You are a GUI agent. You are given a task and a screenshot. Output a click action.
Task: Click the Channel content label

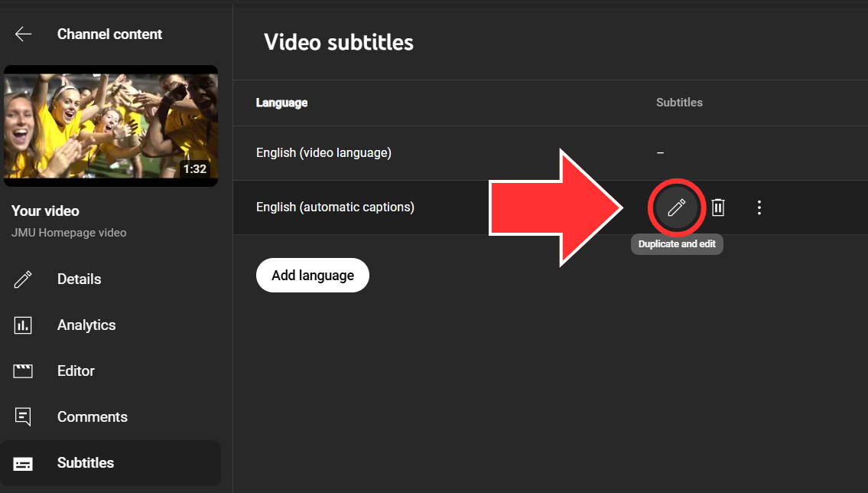click(x=109, y=34)
